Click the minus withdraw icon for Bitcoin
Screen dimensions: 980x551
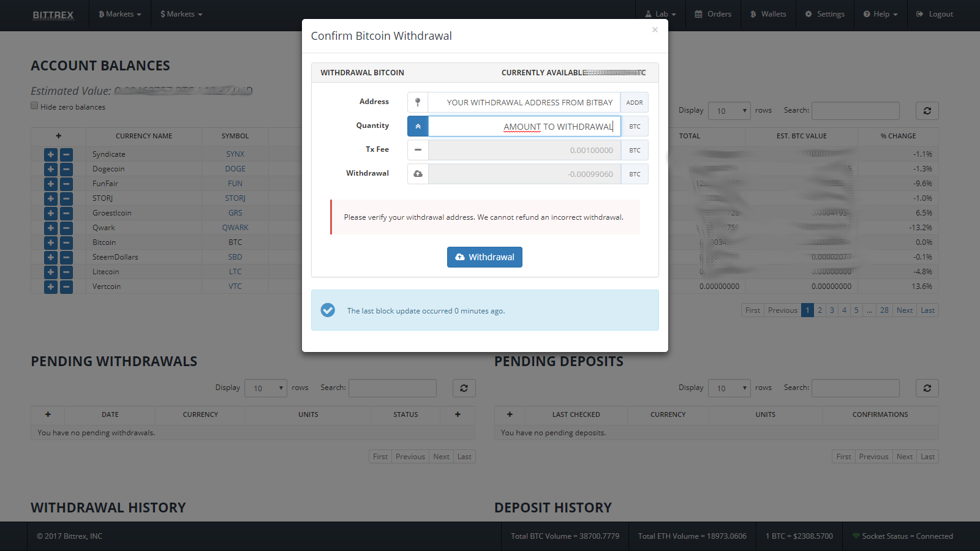[66, 242]
